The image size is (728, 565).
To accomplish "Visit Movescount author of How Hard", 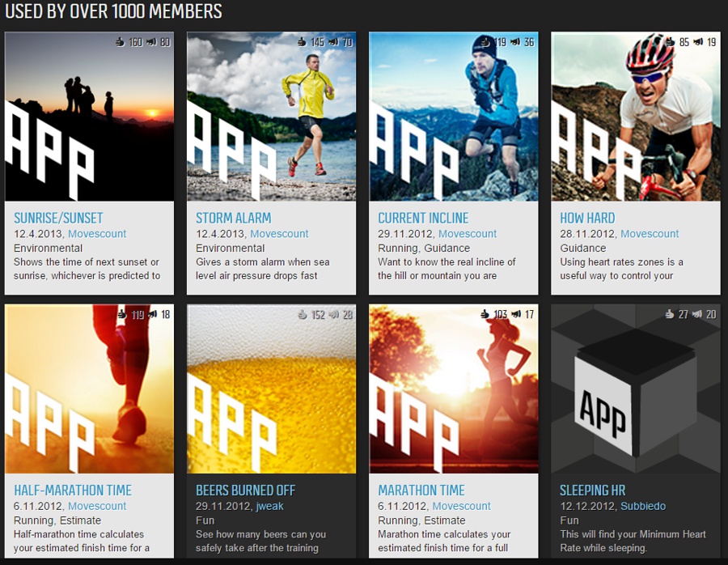I will click(x=650, y=234).
